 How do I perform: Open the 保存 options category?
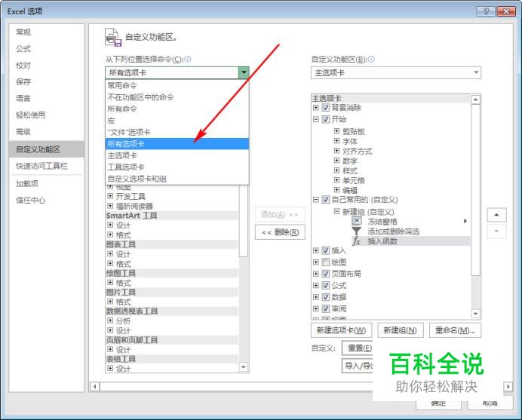pos(47,81)
